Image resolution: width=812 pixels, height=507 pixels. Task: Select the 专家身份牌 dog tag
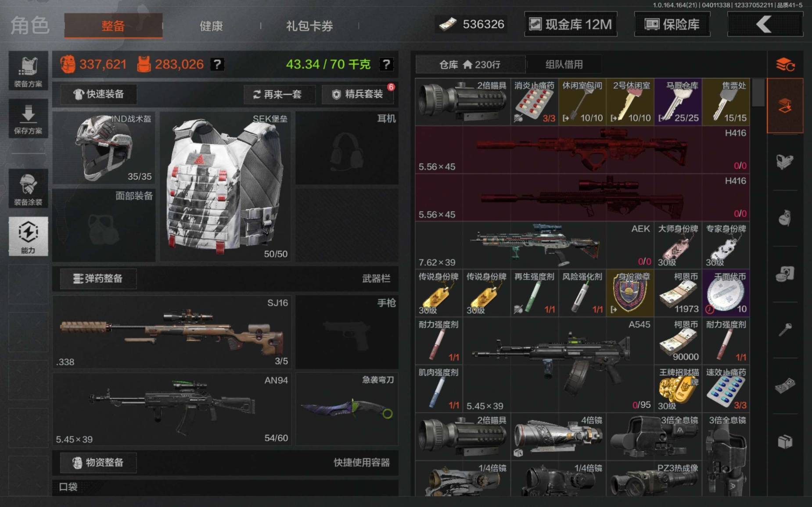(x=726, y=245)
